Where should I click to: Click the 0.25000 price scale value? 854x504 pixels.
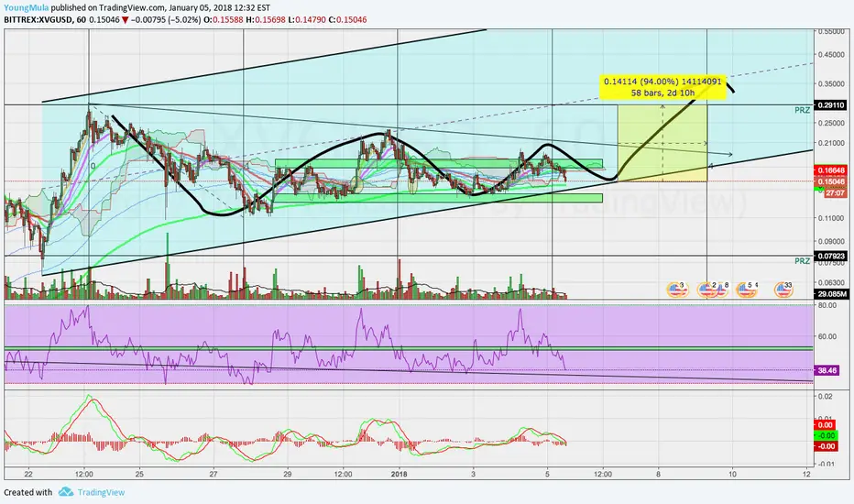(831, 123)
